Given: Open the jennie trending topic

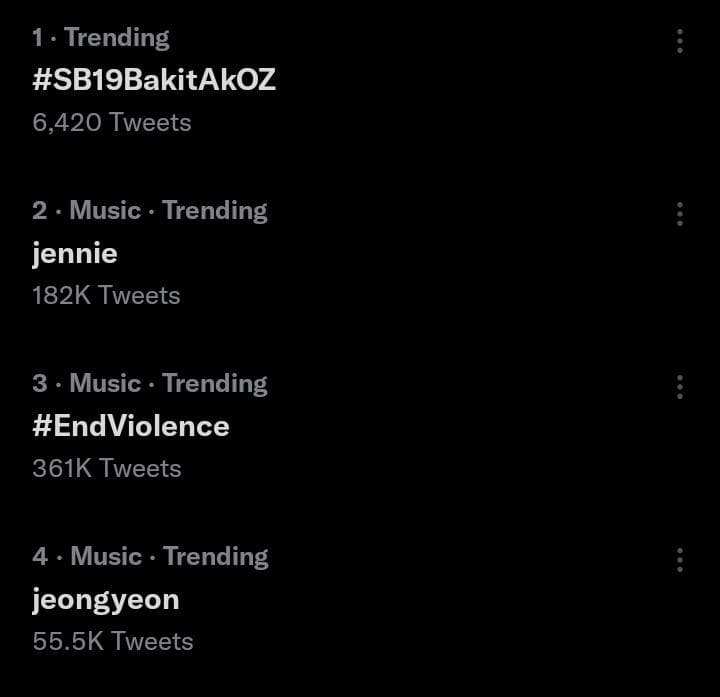Looking at the screenshot, I should point(75,254).
